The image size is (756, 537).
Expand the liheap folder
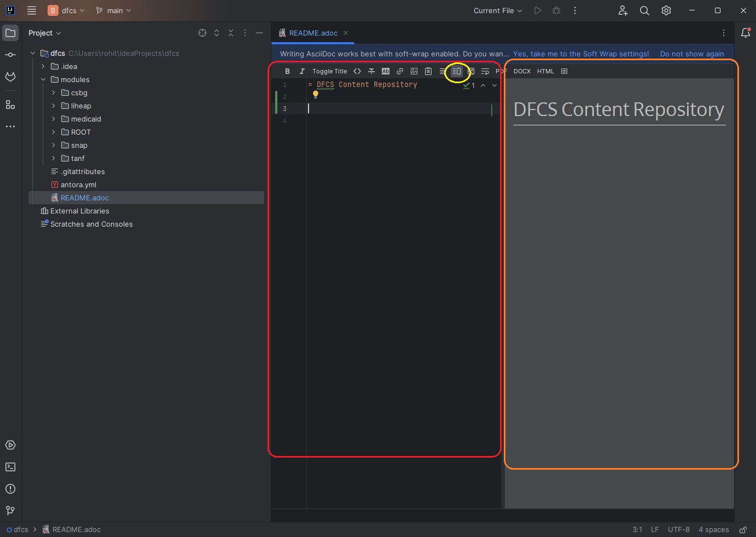54,106
